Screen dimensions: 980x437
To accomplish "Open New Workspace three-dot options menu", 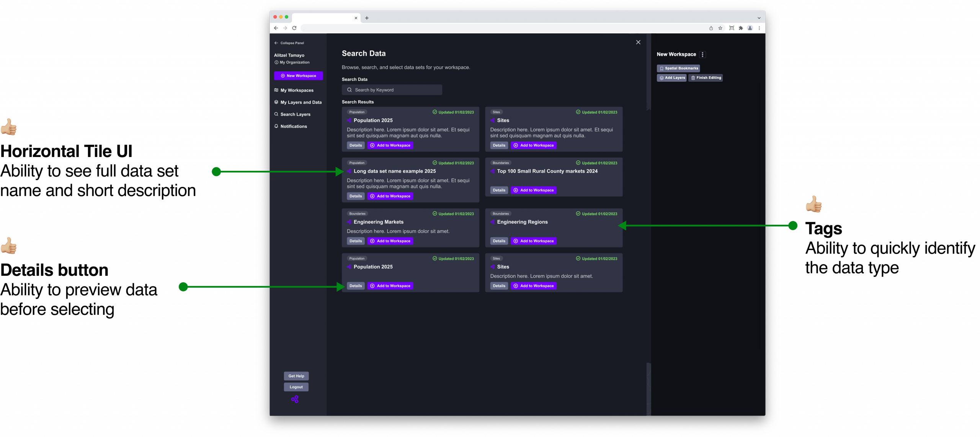I will 702,54.
